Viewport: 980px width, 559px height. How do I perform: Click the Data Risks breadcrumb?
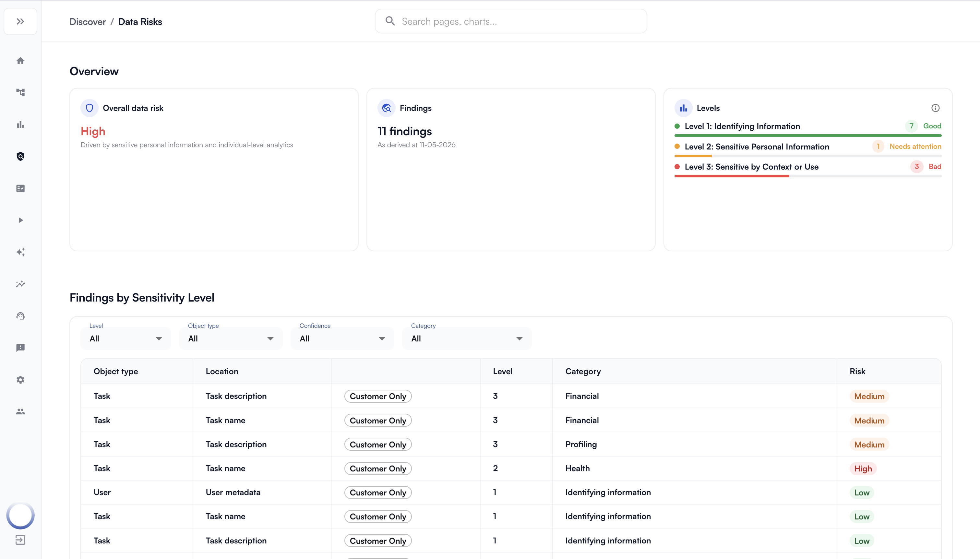140,22
